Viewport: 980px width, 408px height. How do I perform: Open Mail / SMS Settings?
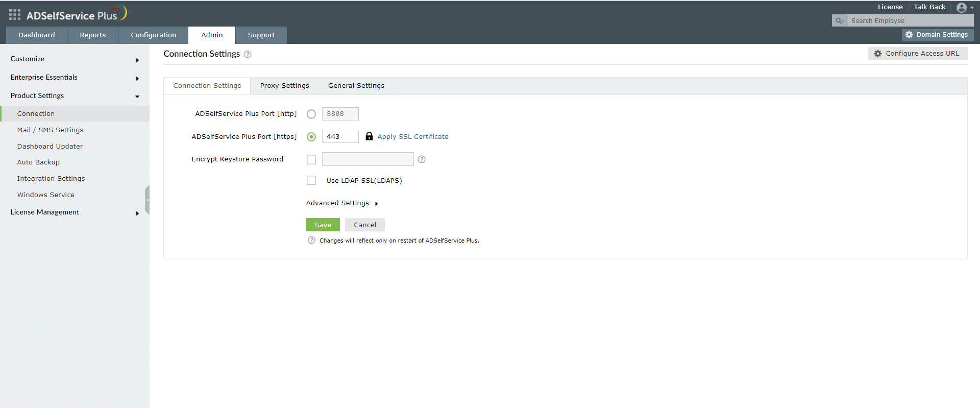pyautogui.click(x=50, y=130)
